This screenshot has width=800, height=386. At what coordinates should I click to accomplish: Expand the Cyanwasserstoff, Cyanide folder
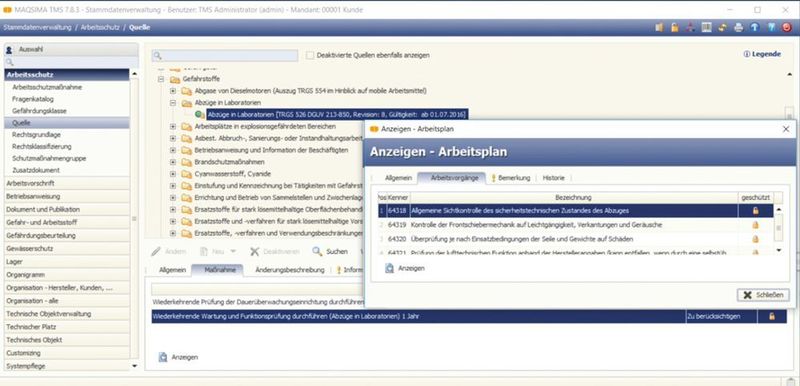(x=173, y=174)
